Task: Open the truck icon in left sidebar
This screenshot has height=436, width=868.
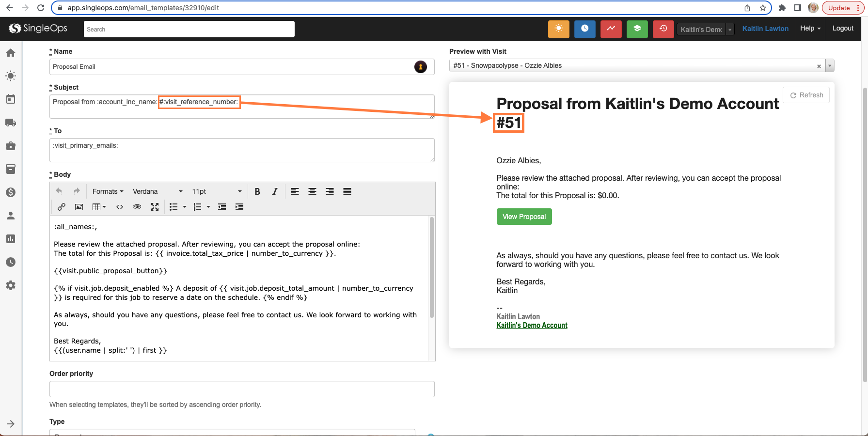Action: click(x=11, y=123)
